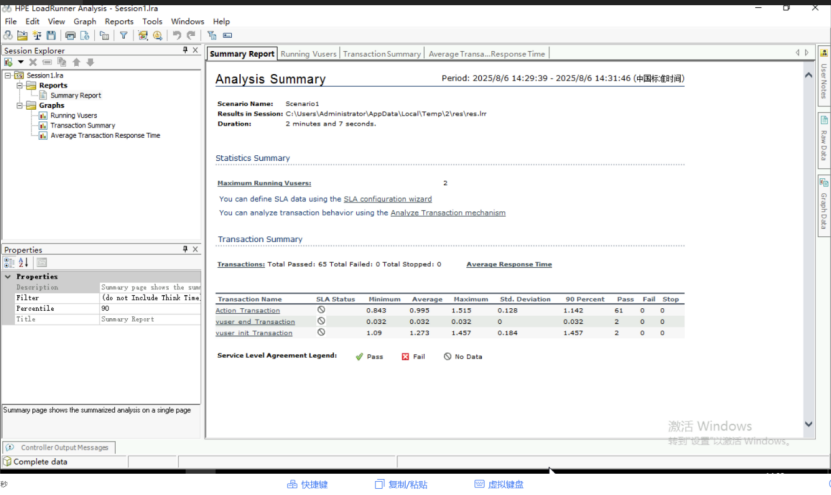The image size is (831, 495).
Task: Open the User Notes side panel
Action: point(824,76)
